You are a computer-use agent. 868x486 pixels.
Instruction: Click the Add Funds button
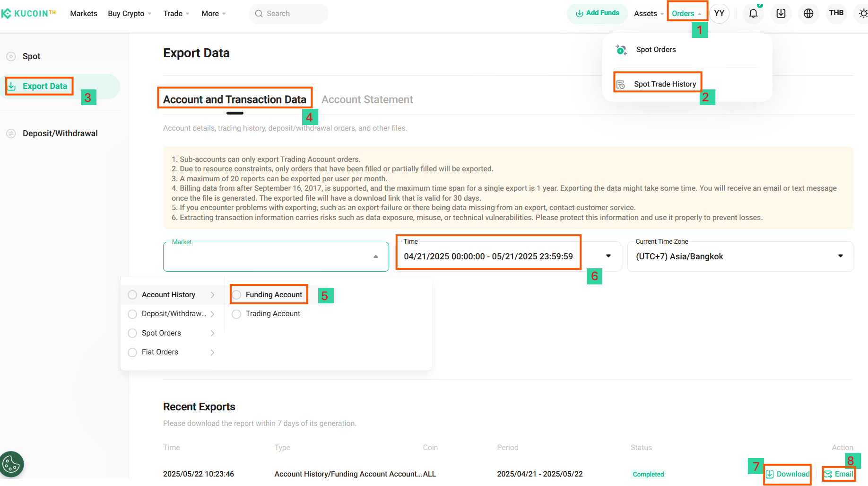click(x=597, y=13)
